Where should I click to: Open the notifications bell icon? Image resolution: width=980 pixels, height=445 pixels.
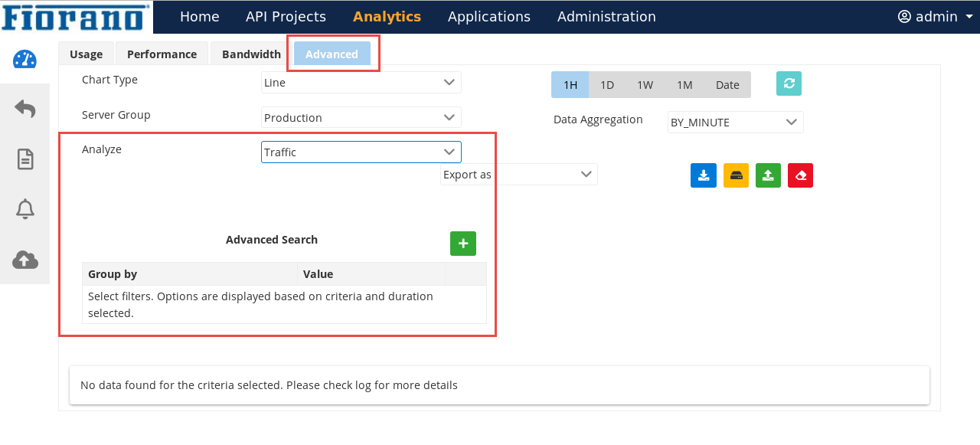coord(25,208)
